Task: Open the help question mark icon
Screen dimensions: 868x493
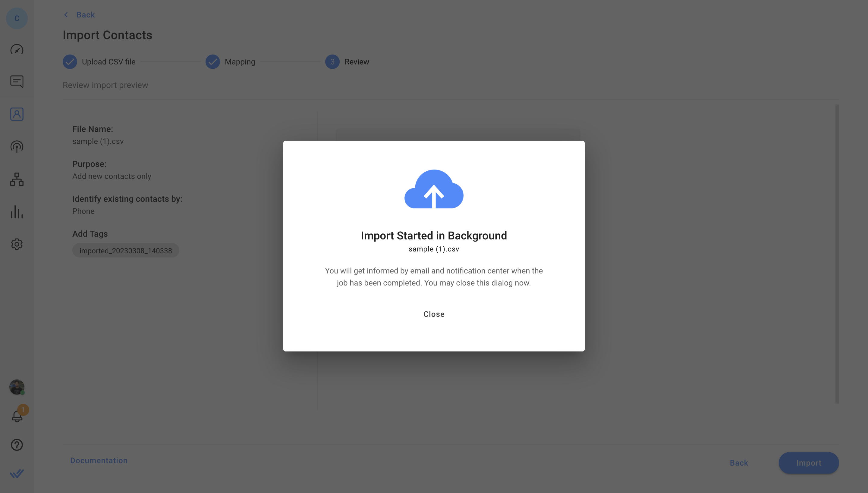Action: coord(17,445)
